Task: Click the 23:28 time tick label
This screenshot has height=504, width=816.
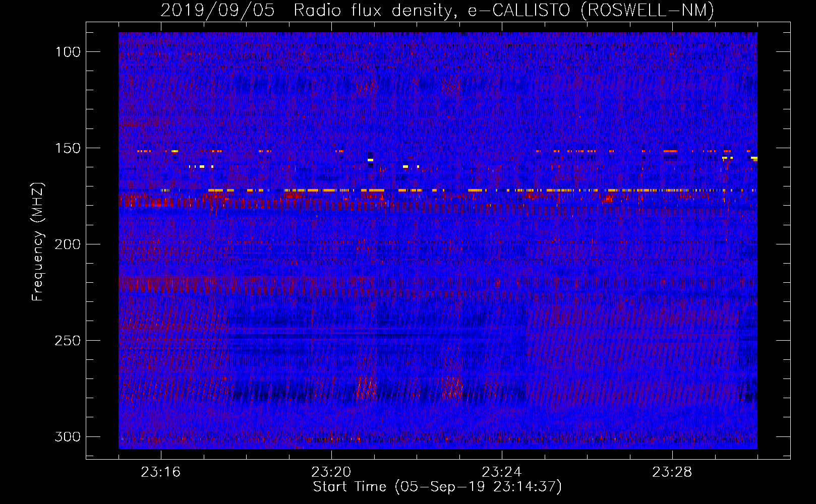Action: (672, 472)
